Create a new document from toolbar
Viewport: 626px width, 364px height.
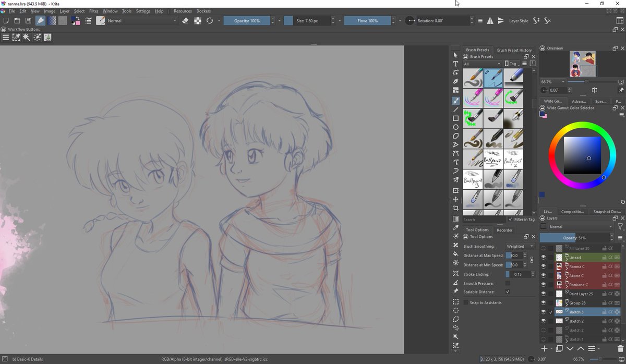point(6,21)
